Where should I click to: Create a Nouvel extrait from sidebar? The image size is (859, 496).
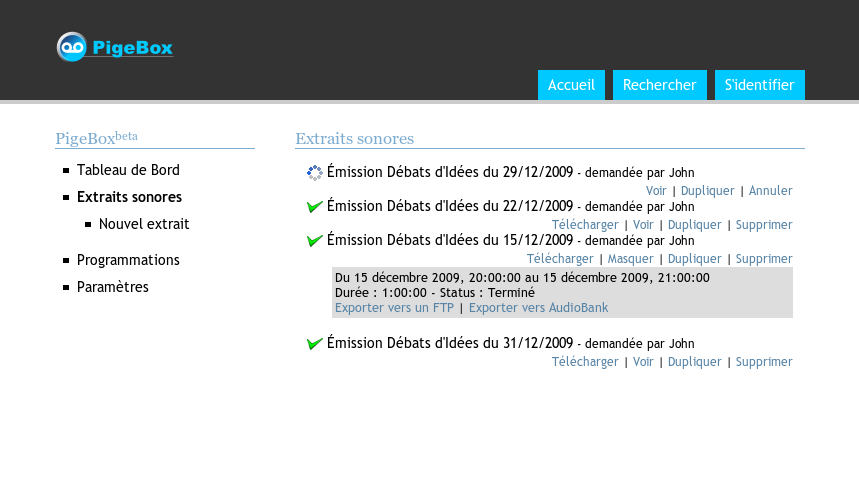[144, 224]
